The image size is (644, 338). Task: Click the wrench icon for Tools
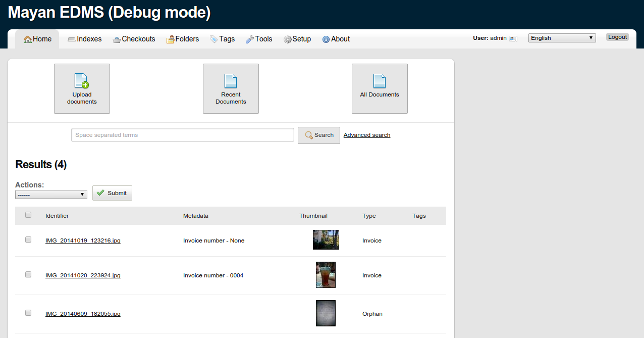click(250, 39)
